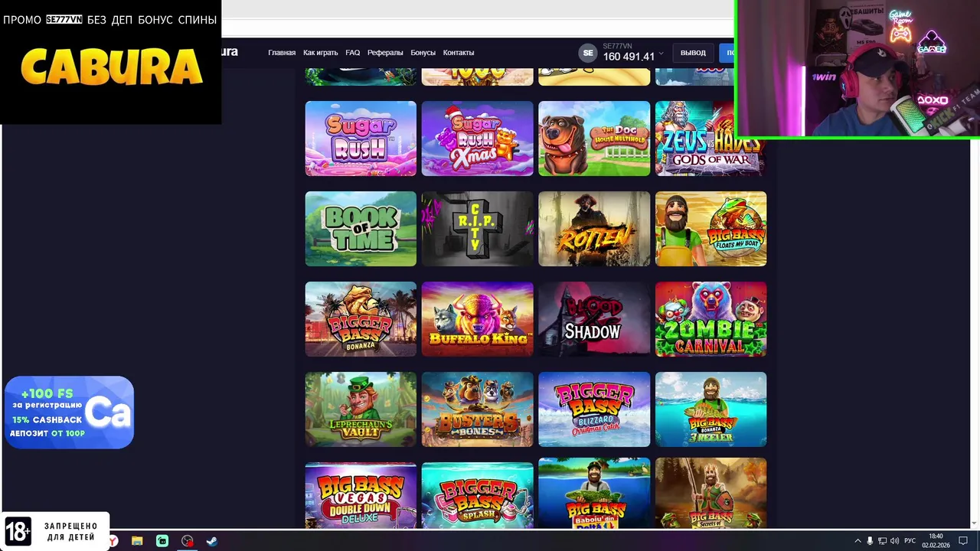The image size is (980, 551).
Task: Click the ВЫВОД withdraw button
Action: tap(693, 53)
